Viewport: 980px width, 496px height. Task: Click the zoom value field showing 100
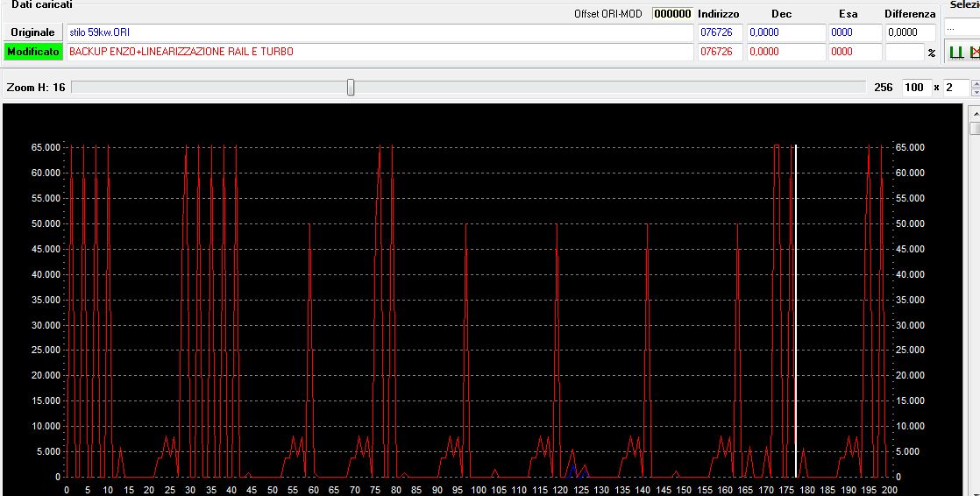pos(915,88)
